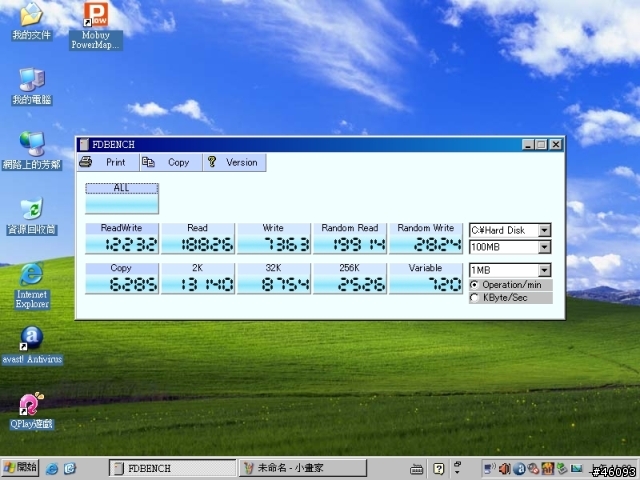
Task: Select the 資源回收筒 recycle bin icon
Action: [32, 216]
